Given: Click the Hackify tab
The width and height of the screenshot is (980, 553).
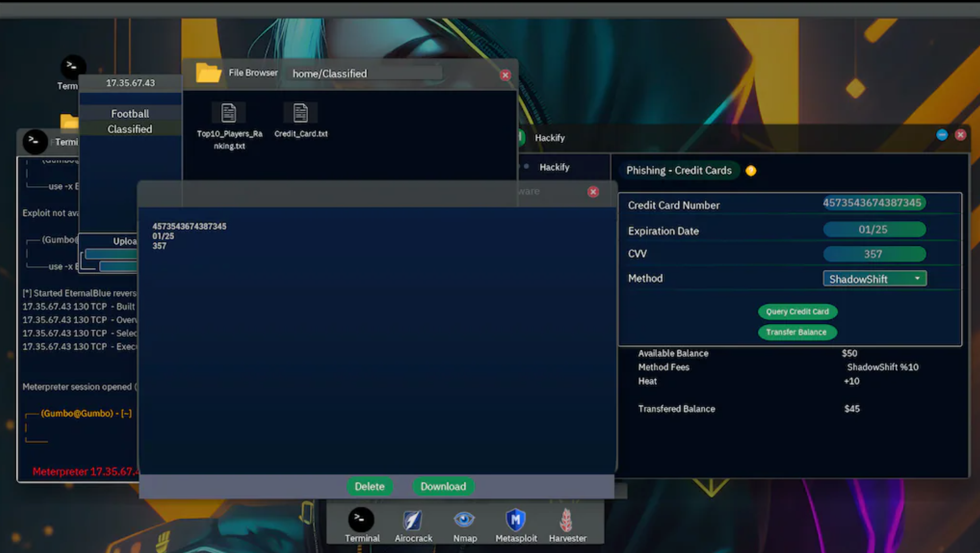Looking at the screenshot, I should [554, 167].
